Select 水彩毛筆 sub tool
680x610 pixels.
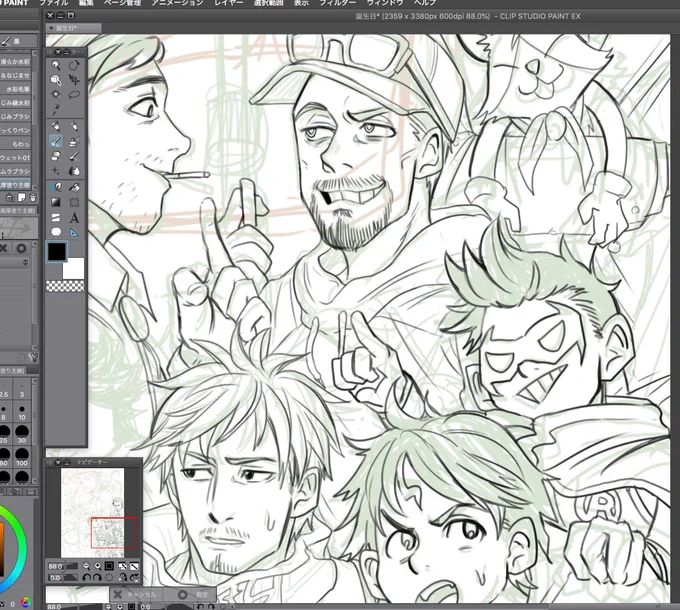(16, 89)
